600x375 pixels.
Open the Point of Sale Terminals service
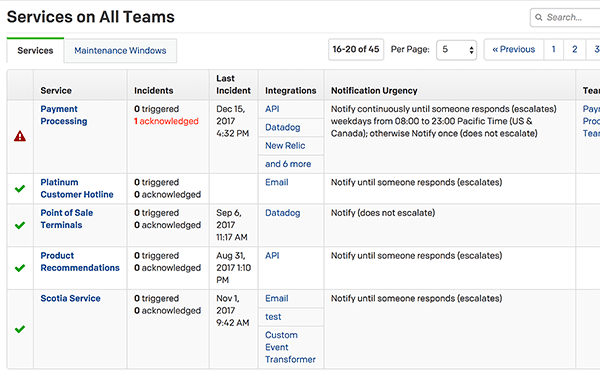pos(67,219)
